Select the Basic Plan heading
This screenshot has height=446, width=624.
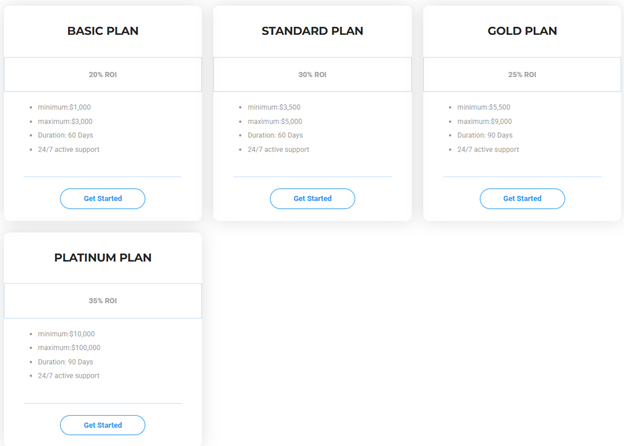pyautogui.click(x=103, y=31)
